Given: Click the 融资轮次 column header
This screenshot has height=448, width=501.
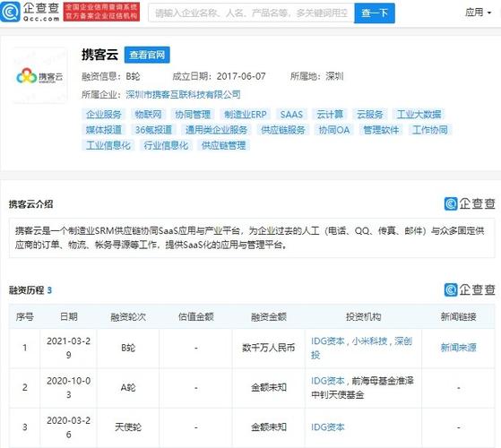Looking at the screenshot, I should [128, 317].
